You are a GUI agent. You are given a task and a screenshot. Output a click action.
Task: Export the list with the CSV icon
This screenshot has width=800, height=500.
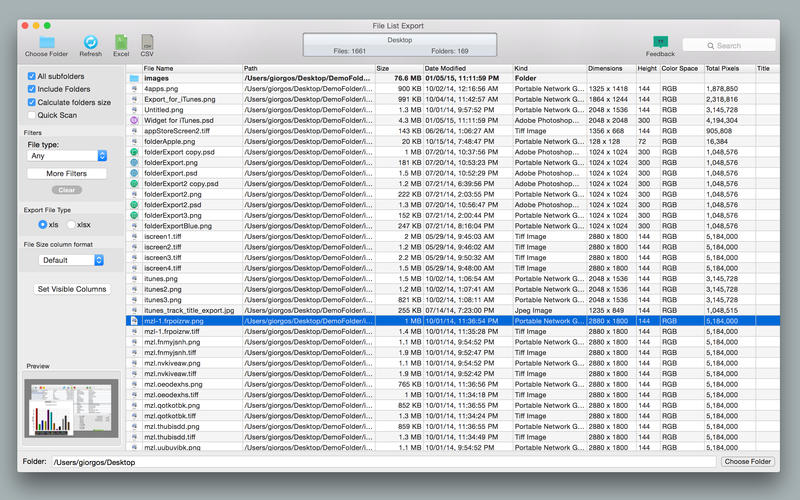[x=147, y=41]
